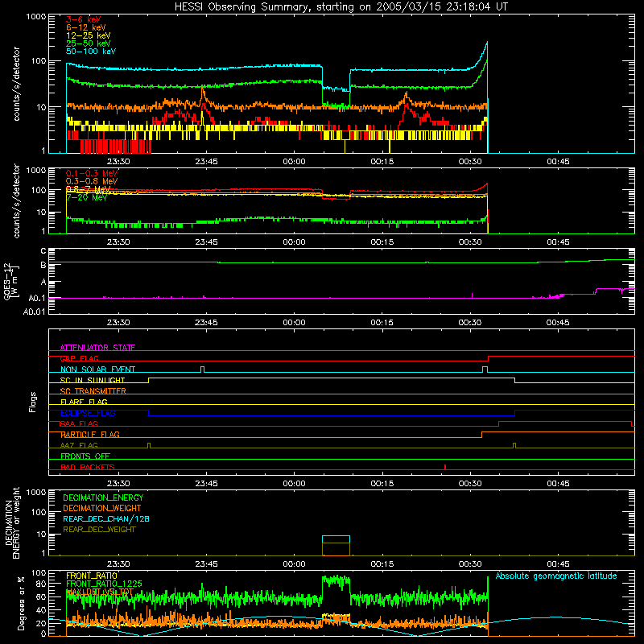The width and height of the screenshot is (644, 644).
Task: Select the SAA_FLAG label
Action: point(79,423)
